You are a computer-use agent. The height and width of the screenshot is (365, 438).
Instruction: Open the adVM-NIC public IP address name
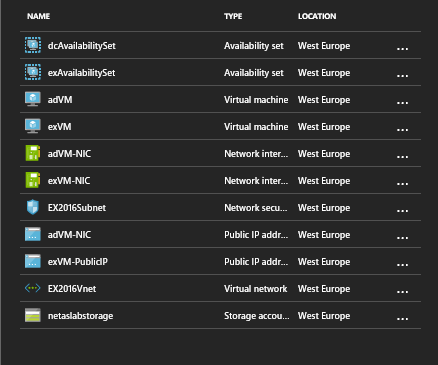(69, 235)
